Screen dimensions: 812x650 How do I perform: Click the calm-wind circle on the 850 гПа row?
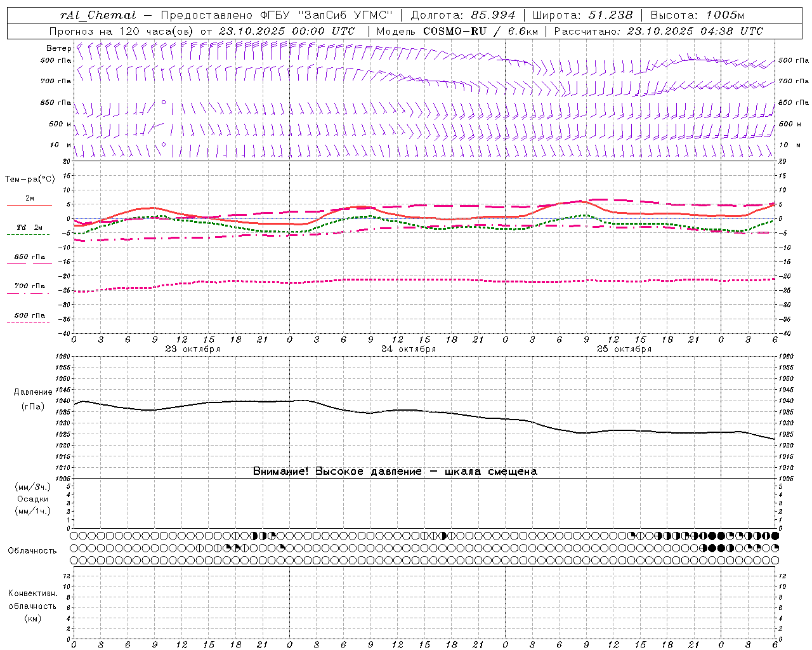164,102
